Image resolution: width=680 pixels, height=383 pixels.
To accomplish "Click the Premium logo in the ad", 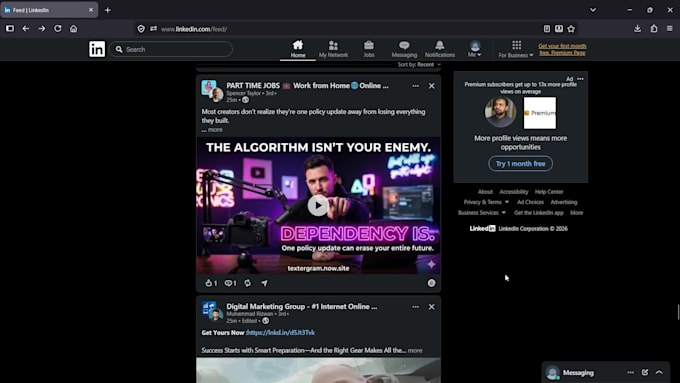I will tap(539, 113).
